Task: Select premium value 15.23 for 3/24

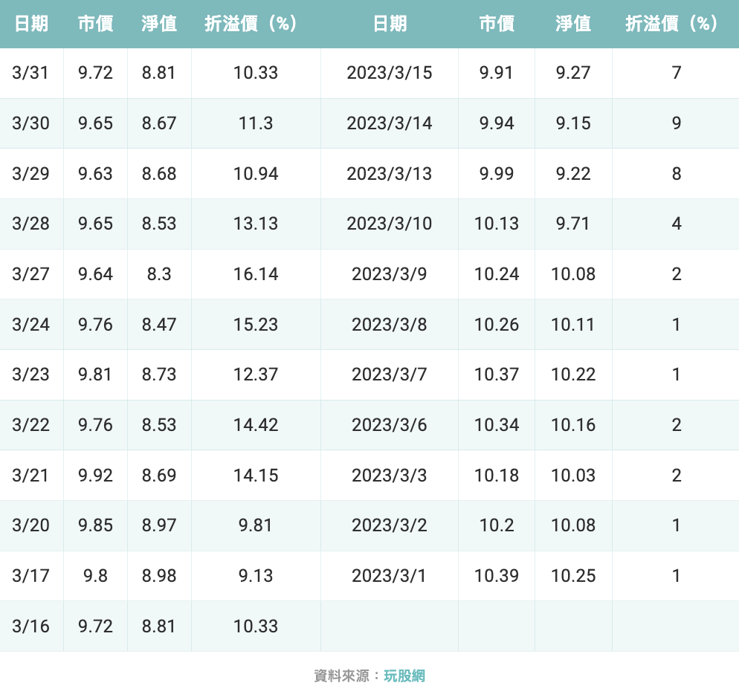Action: click(256, 325)
